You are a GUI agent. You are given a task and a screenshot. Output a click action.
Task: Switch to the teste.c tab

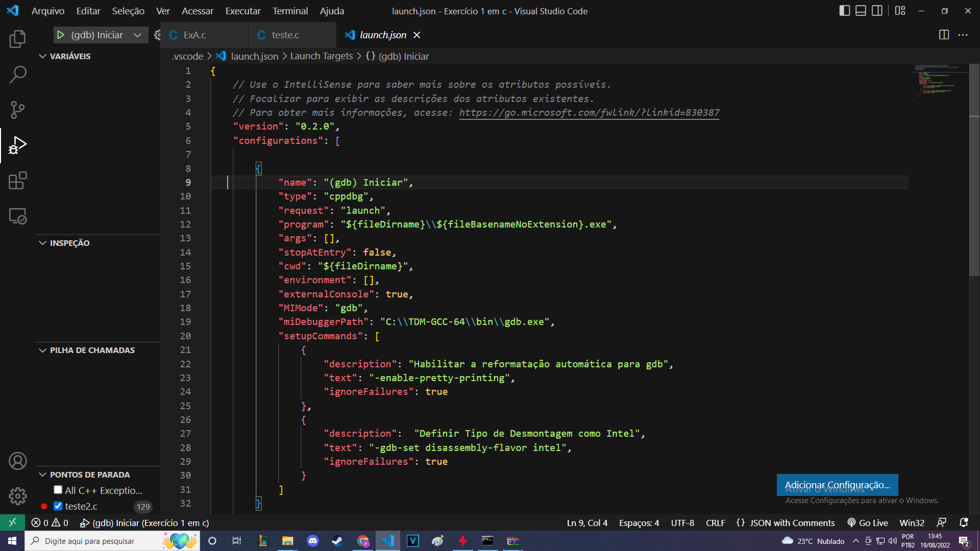pos(292,35)
